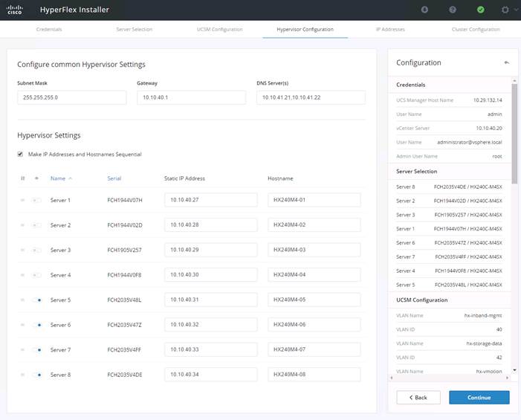This screenshot has width=521, height=420.
Task: Toggle locator switch for Server 4
Action: tap(36, 275)
